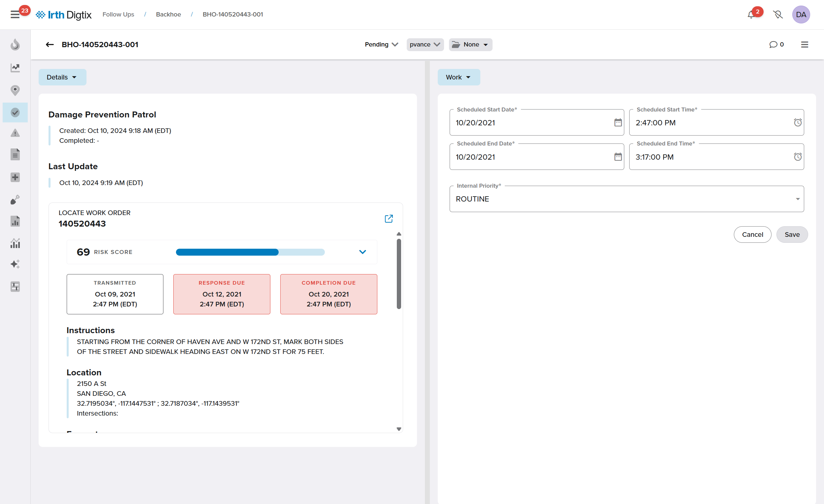
Task: Open the Internal Priority ROUTINE dropdown
Action: [x=626, y=199]
